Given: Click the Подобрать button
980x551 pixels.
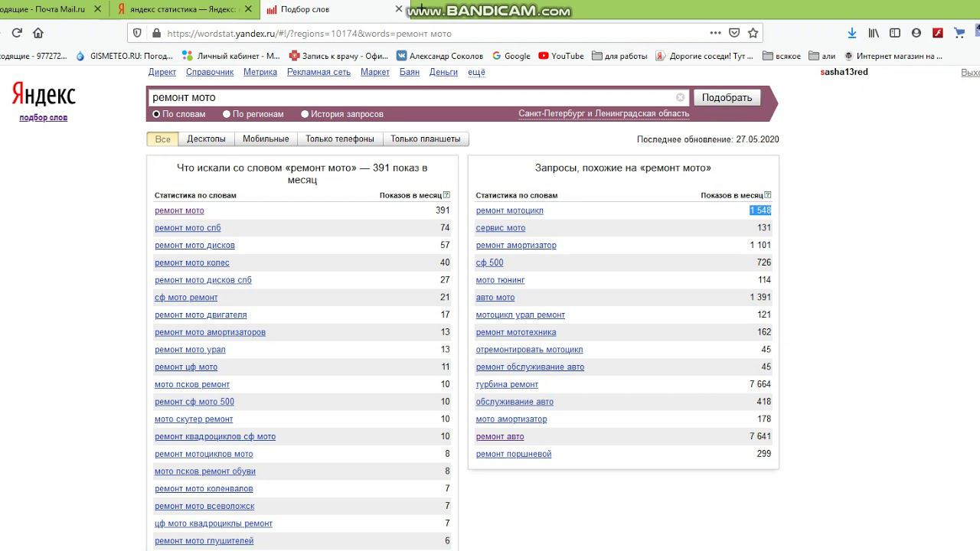Looking at the screenshot, I should 727,97.
